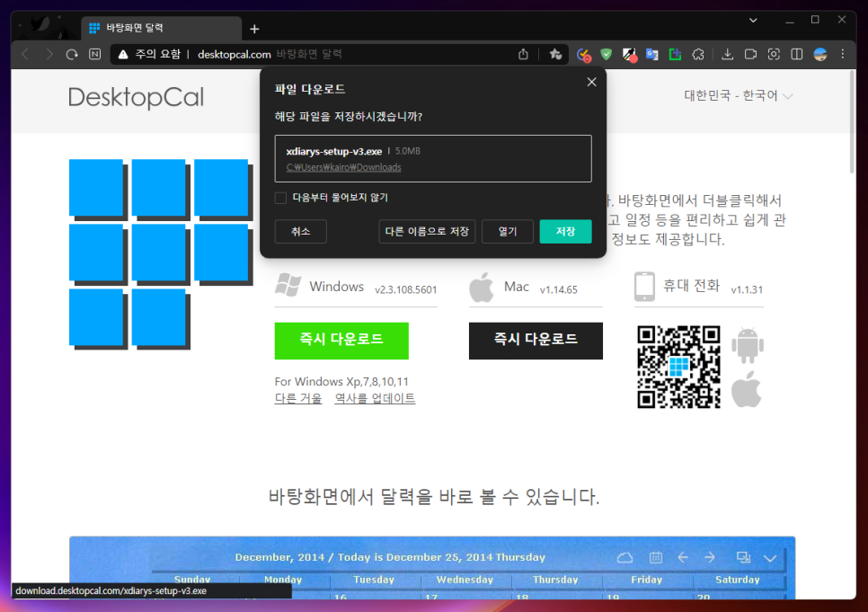Open the Google Translate extension icon
The width and height of the screenshot is (868, 612).
click(652, 54)
